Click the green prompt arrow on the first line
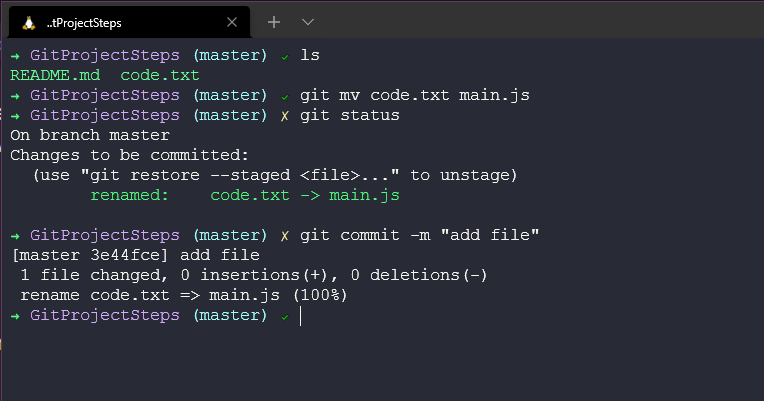Image resolution: width=764 pixels, height=401 pixels. (x=15, y=55)
